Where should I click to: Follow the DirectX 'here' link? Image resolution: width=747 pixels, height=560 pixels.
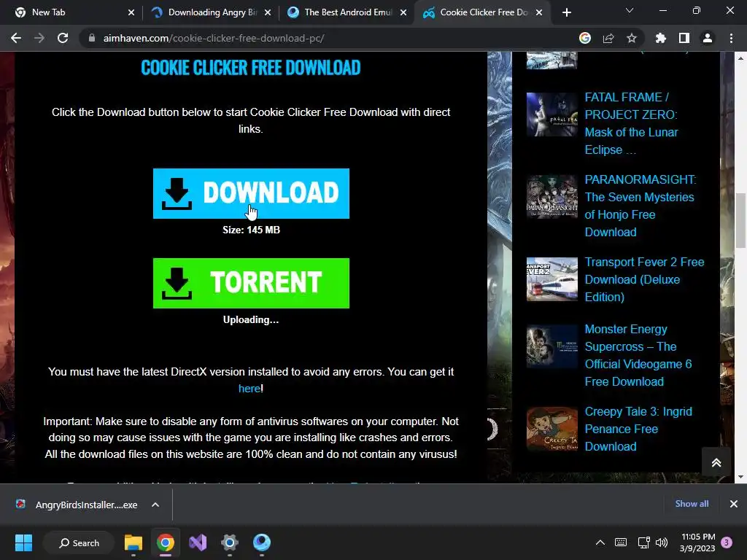[249, 389]
